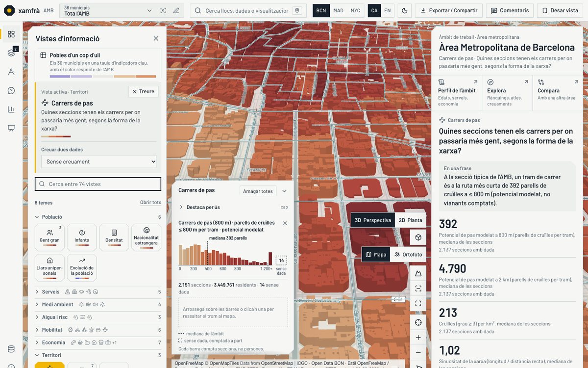Focus the Cerca entre 74 vistes search field
Screen dimensions: 588x368
(x=98, y=184)
